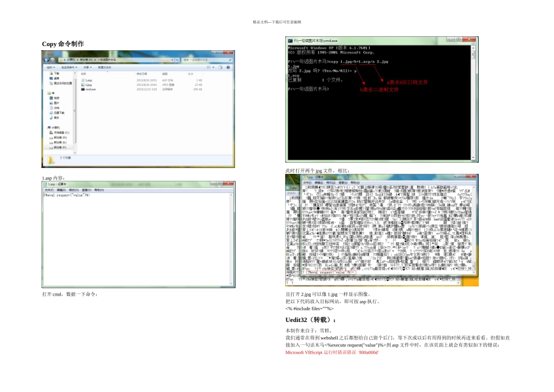Open the Help menu in 1.asp Notepad
Viewport: 554px width, 392px height.
coord(99,190)
